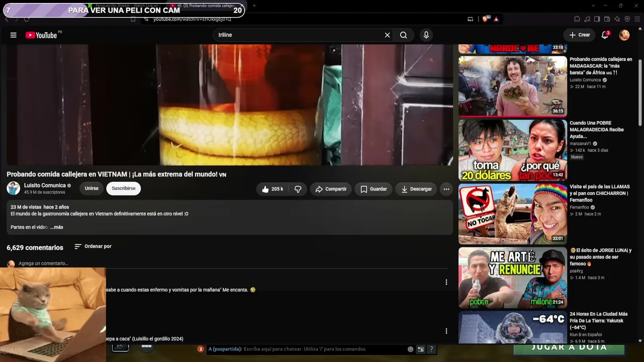Save the video with Guardar
This screenshot has height=362, width=644.
click(373, 189)
